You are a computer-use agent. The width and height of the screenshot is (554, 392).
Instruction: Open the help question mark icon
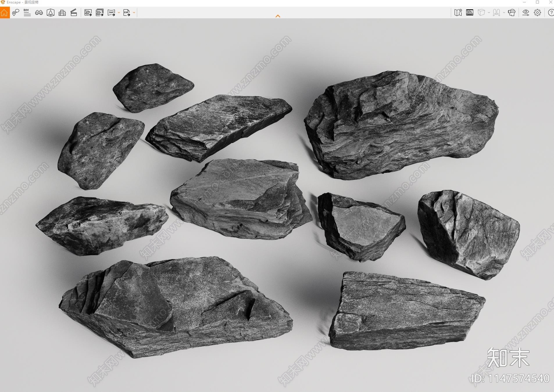[x=551, y=13]
